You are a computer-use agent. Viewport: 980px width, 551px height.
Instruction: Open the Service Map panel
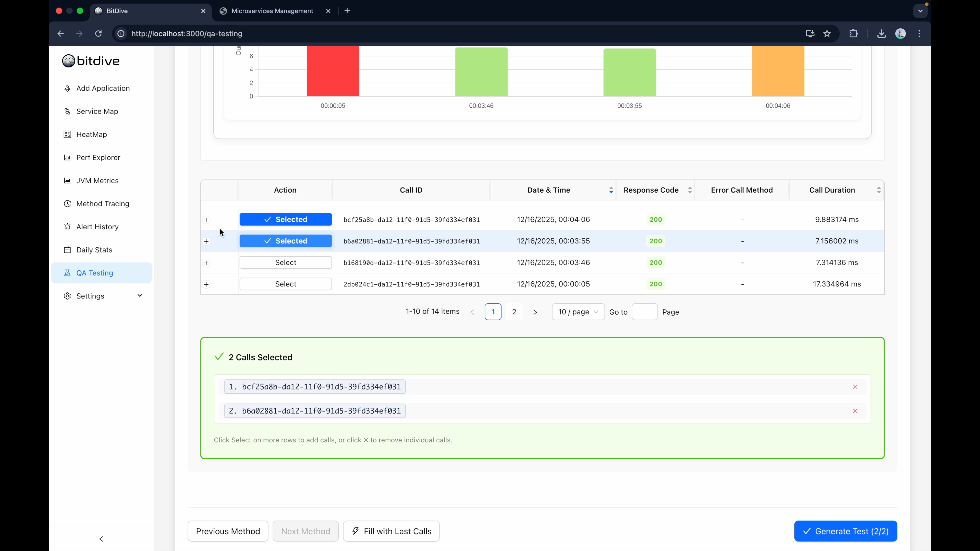[97, 111]
